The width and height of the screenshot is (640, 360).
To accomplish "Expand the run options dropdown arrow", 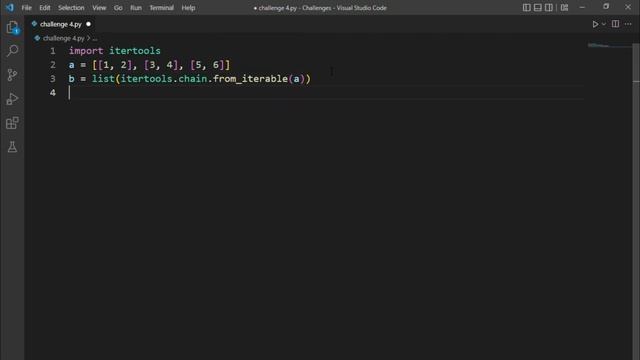I will click(x=604, y=24).
